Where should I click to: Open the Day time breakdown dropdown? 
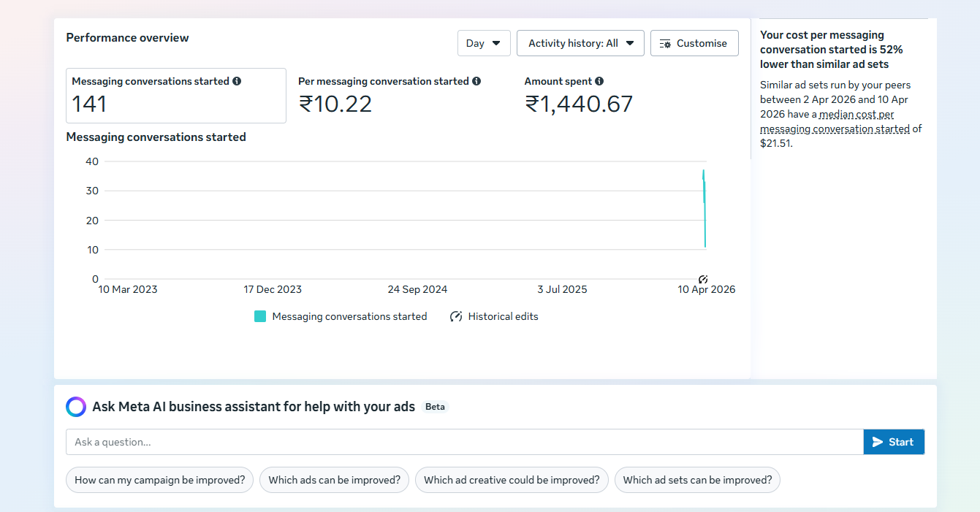click(x=483, y=43)
